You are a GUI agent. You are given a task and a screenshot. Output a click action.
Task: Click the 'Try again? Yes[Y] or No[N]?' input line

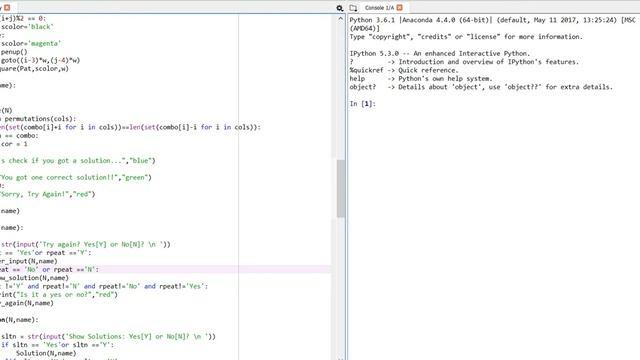coord(86,244)
